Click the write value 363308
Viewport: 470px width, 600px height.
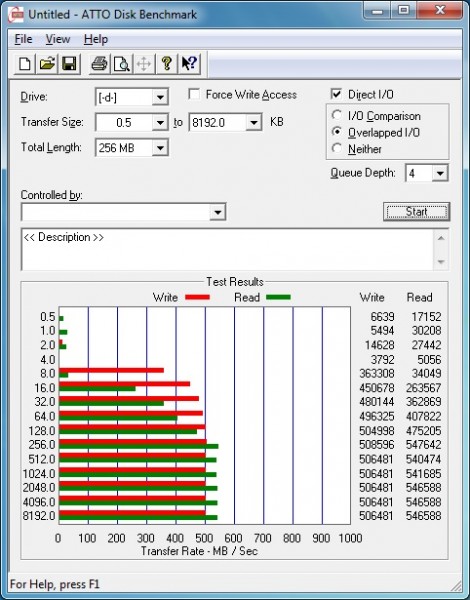click(377, 373)
